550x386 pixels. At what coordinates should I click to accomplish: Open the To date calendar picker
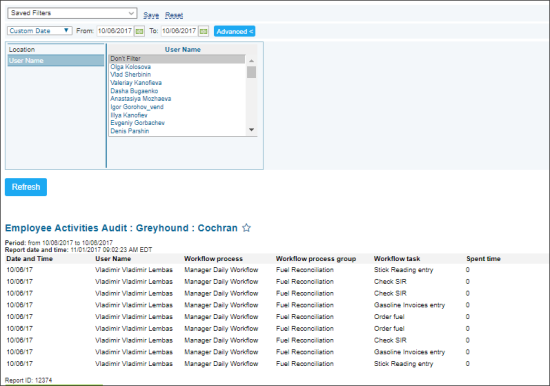203,31
